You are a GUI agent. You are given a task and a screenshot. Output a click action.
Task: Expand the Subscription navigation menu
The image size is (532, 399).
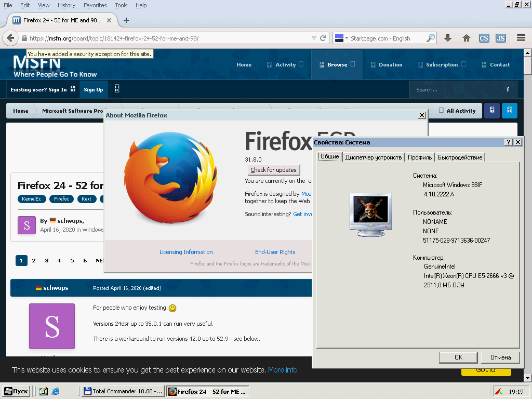[x=442, y=64]
